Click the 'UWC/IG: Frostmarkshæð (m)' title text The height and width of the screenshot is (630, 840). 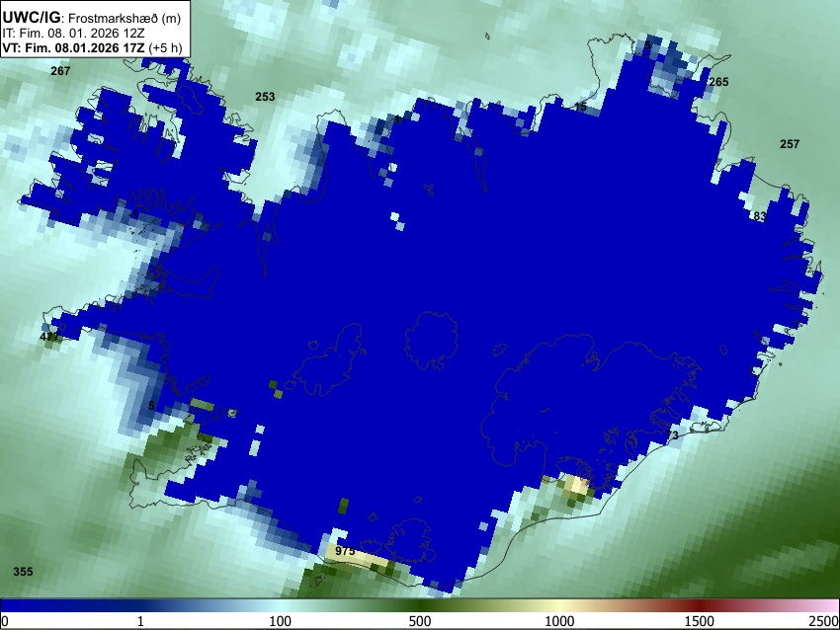(x=92, y=18)
